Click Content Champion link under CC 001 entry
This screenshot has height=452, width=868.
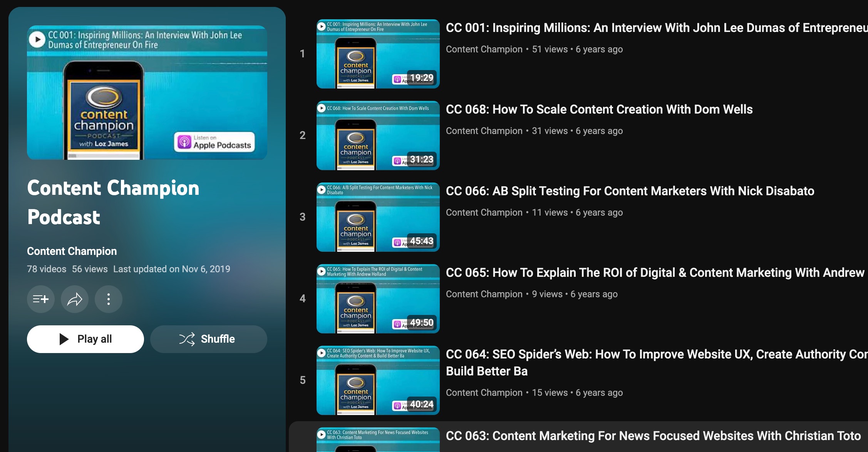pos(484,49)
